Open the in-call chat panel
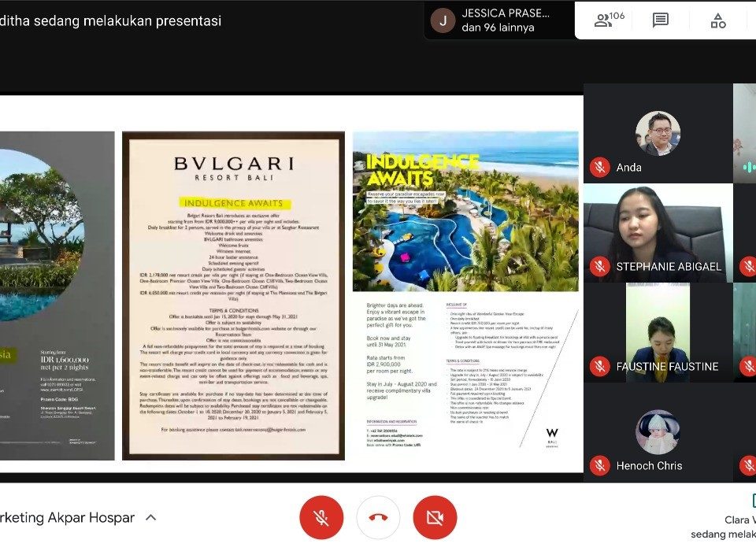 click(660, 20)
